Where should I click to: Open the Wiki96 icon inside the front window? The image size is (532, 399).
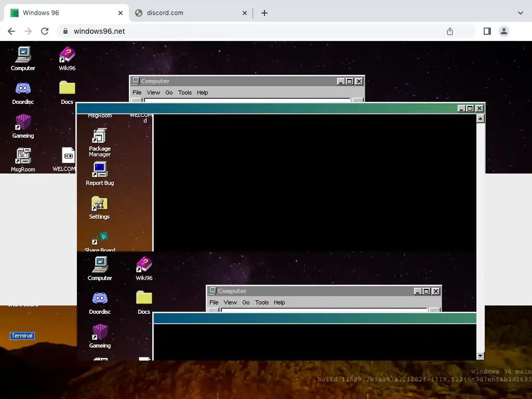point(144,269)
